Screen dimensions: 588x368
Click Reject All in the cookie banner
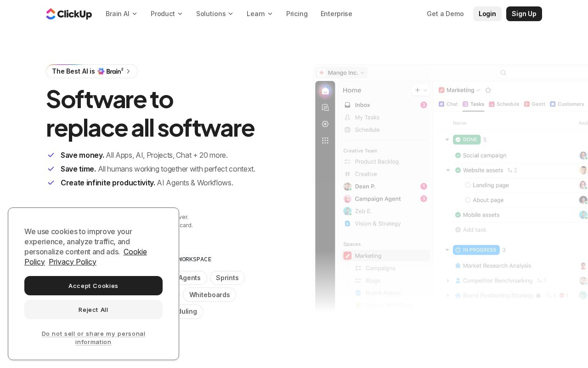click(93, 310)
